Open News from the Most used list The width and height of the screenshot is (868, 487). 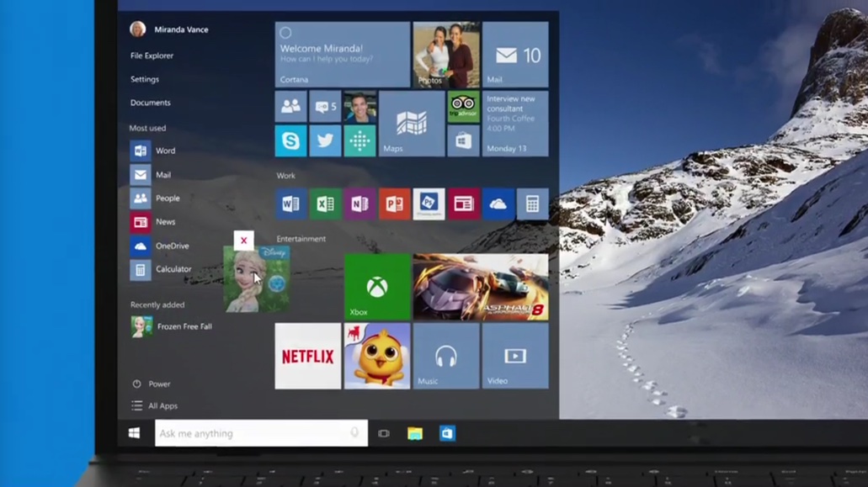[x=152, y=222]
